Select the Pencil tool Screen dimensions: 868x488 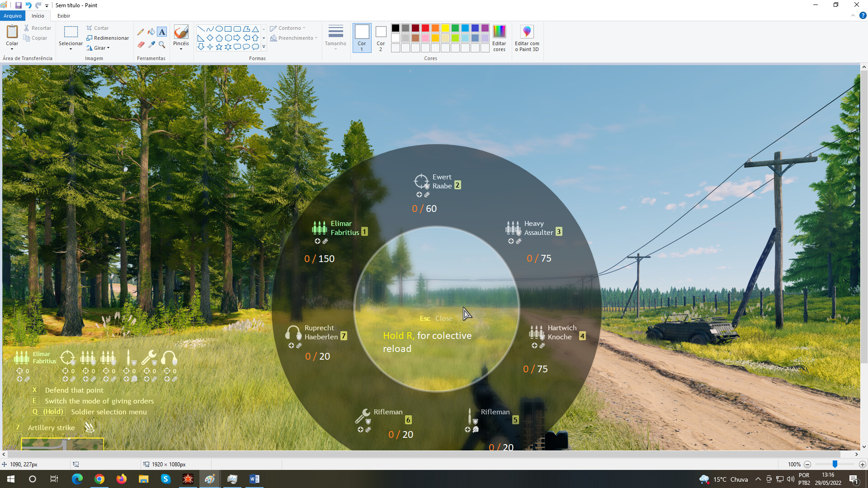(x=141, y=32)
